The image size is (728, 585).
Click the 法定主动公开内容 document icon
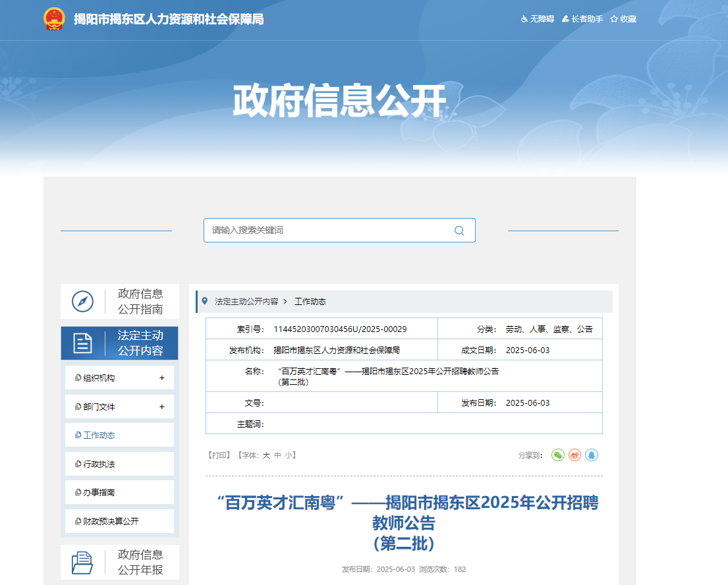coord(82,344)
